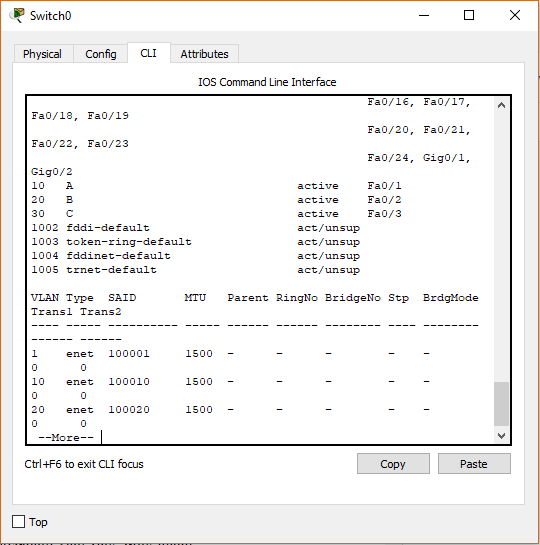Screen dimensions: 540x545
Task: Click the --More-- prompt line
Action: 66,438
